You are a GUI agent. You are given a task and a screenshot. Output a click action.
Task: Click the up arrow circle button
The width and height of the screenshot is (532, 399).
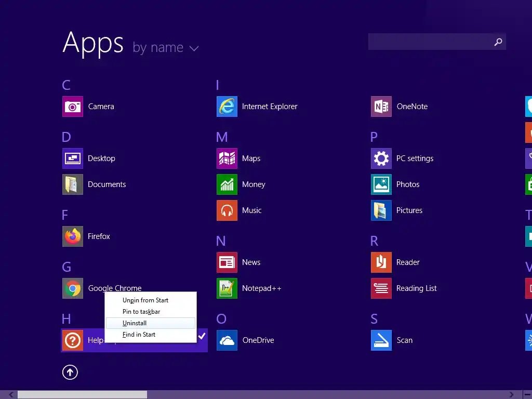[x=70, y=372]
